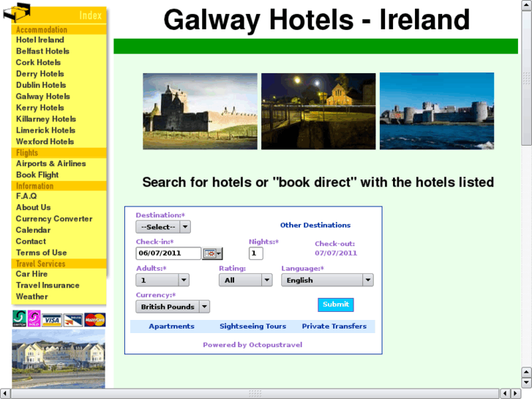Click the Travel Services section header
Image resolution: width=532 pixels, height=399 pixels.
pyautogui.click(x=40, y=264)
